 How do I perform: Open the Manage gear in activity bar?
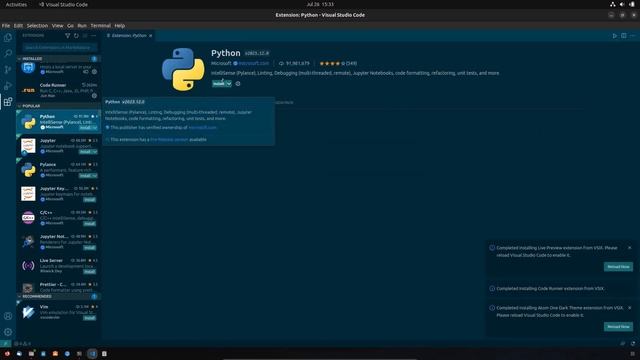[x=8, y=332]
